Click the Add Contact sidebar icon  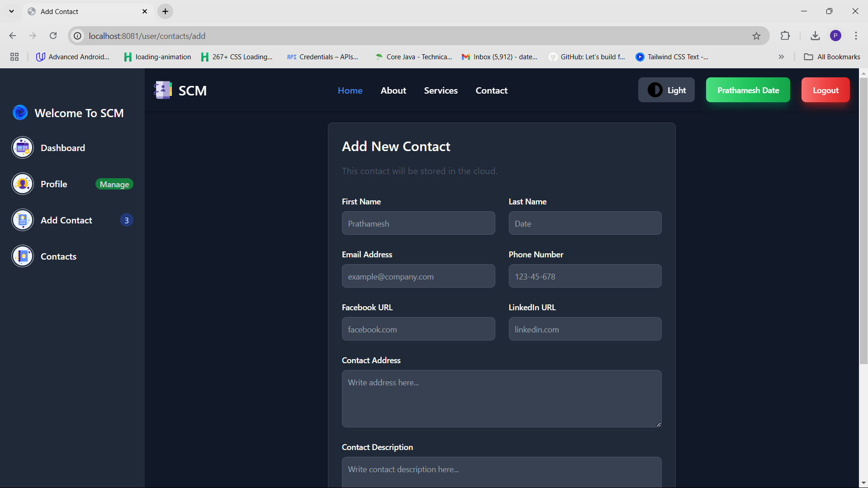click(x=23, y=220)
